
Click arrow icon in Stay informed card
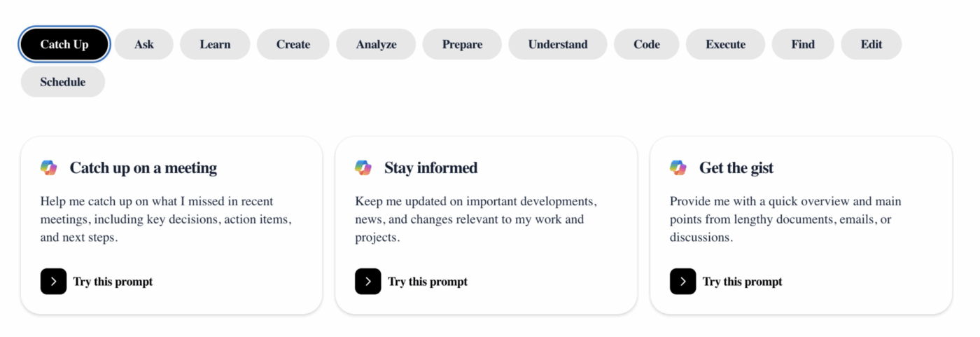point(368,282)
